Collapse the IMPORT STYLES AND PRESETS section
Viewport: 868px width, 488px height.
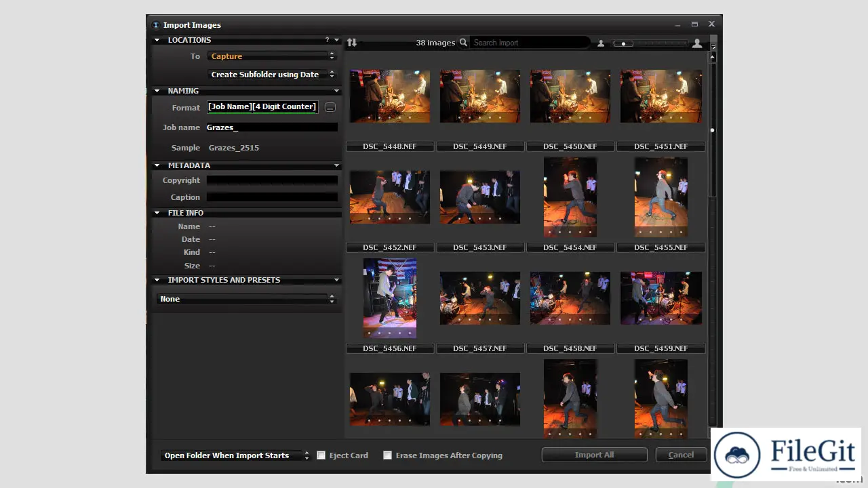click(x=157, y=280)
